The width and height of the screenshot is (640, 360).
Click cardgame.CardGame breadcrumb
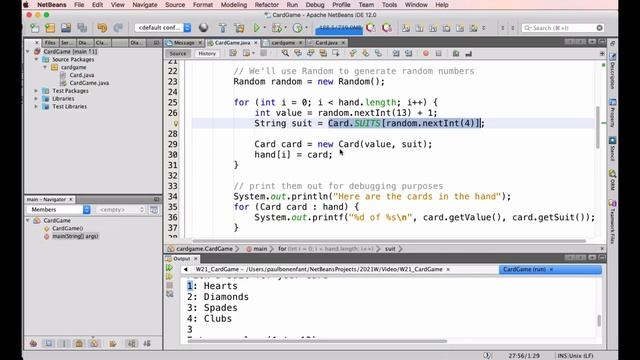(x=204, y=249)
